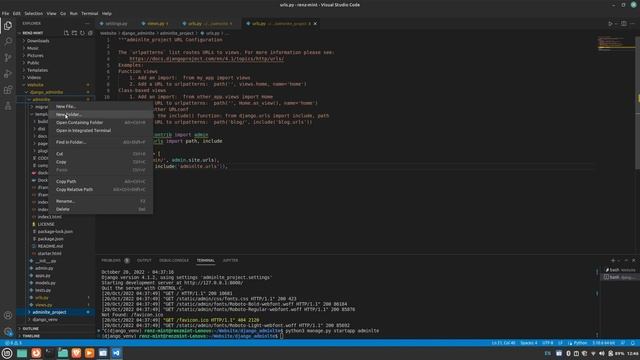This screenshot has width=640, height=360.
Task: Open the Manage gear icon
Action: coord(8,331)
